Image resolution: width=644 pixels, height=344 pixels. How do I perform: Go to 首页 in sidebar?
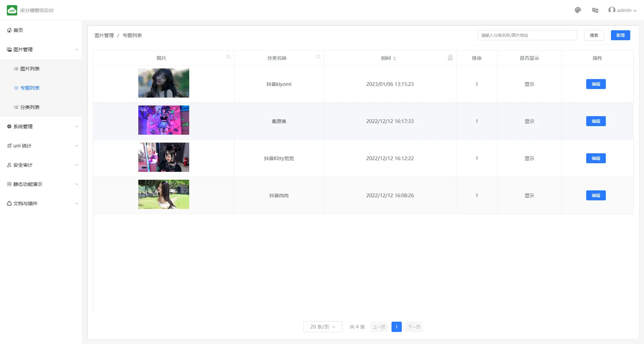(41, 30)
